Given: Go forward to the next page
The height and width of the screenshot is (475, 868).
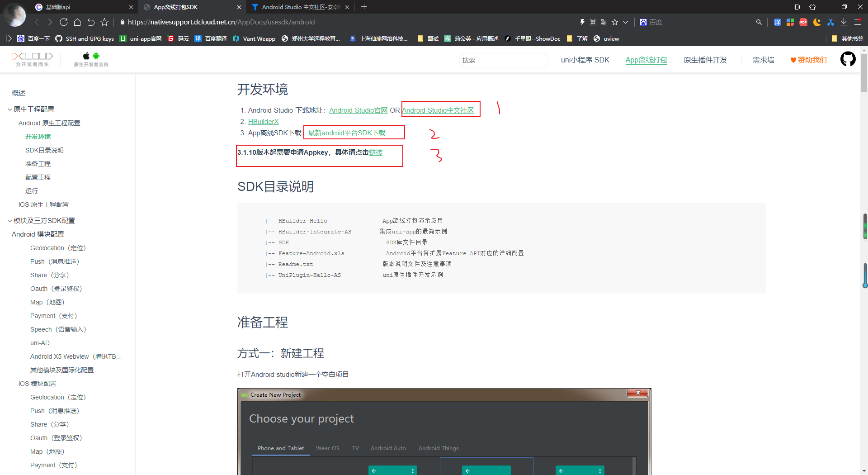Looking at the screenshot, I should [x=50, y=22].
